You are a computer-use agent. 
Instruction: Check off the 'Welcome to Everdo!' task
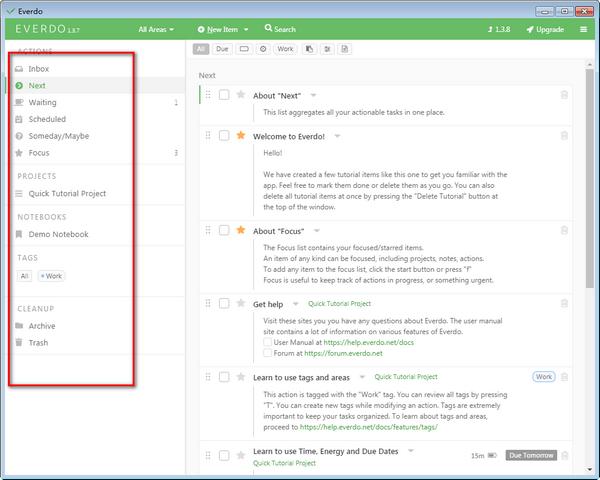[224, 135]
